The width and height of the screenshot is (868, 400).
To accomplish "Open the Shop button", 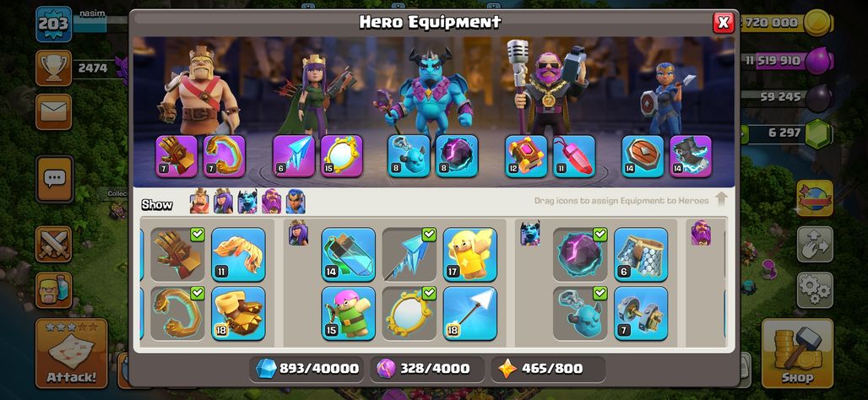I will tap(797, 354).
